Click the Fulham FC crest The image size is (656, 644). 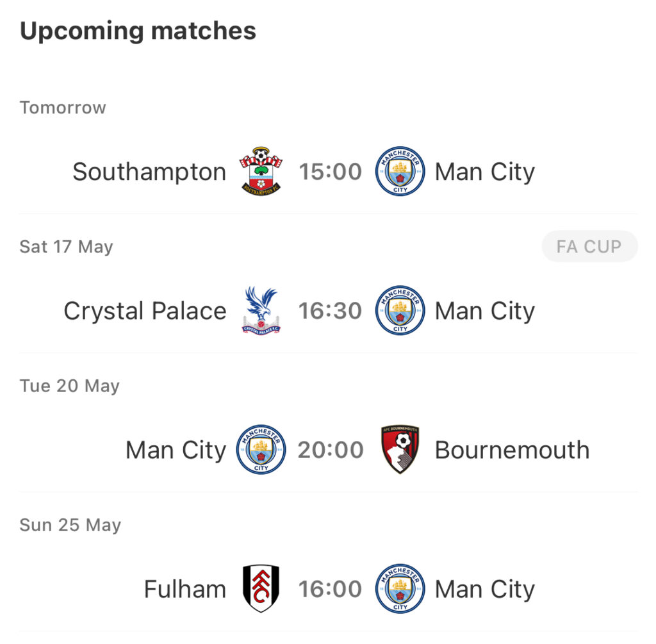(x=261, y=588)
